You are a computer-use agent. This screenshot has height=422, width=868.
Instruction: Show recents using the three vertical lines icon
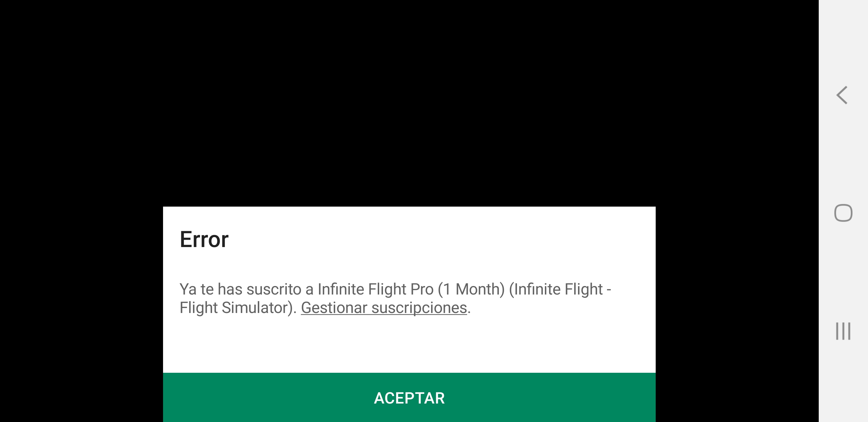click(x=843, y=331)
